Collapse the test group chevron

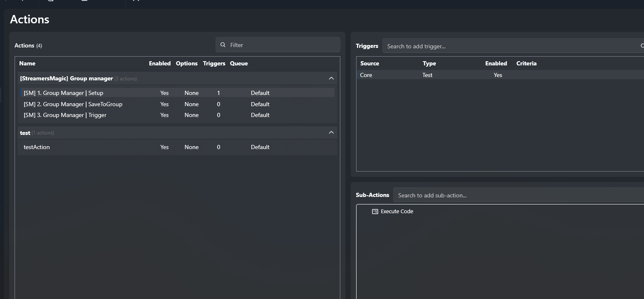(331, 132)
